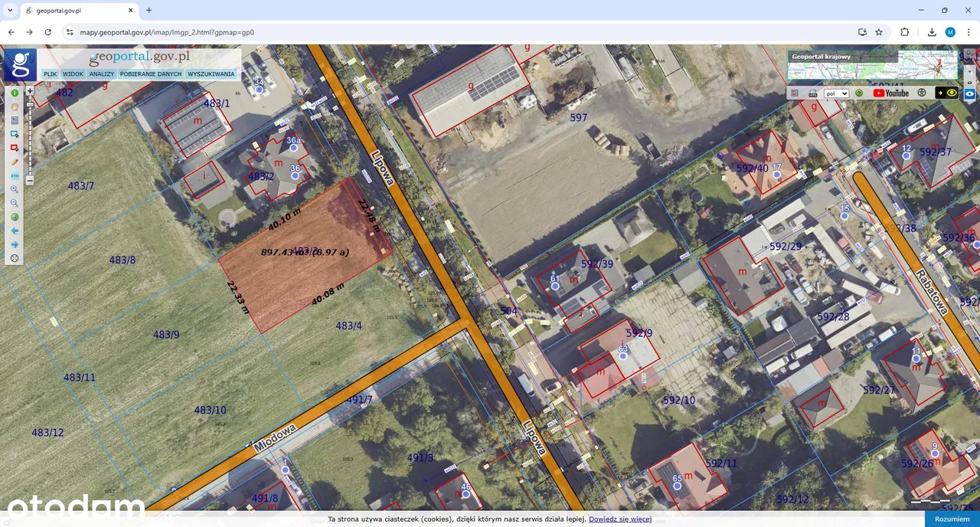Open the XYH coordinates tool
The width and height of the screenshot is (980, 527).
(15, 175)
